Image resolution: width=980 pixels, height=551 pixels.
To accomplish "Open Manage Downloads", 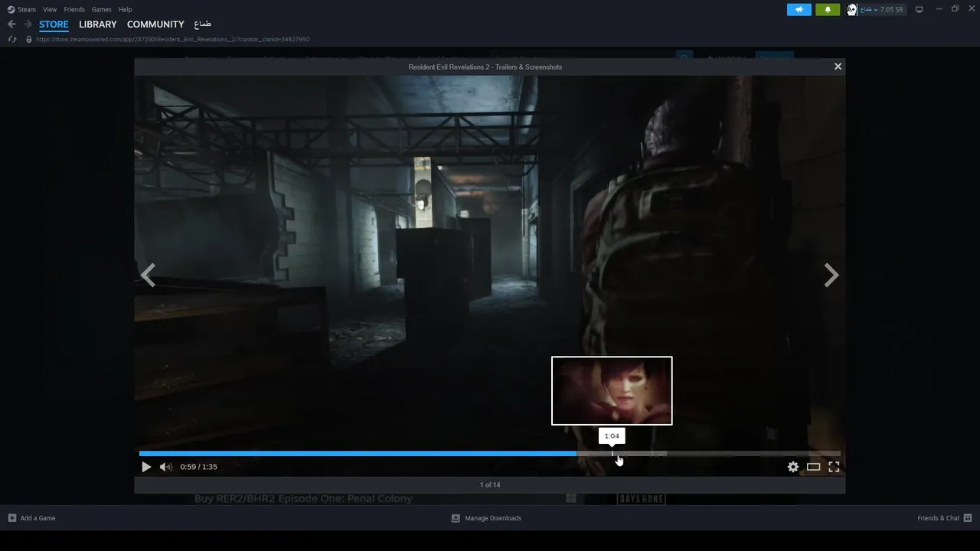I will coord(486,518).
